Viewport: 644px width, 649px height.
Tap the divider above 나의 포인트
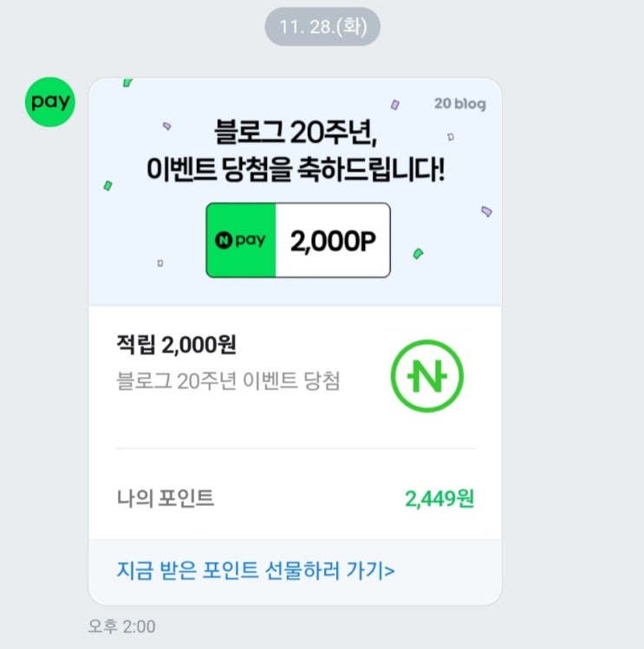tap(295, 448)
